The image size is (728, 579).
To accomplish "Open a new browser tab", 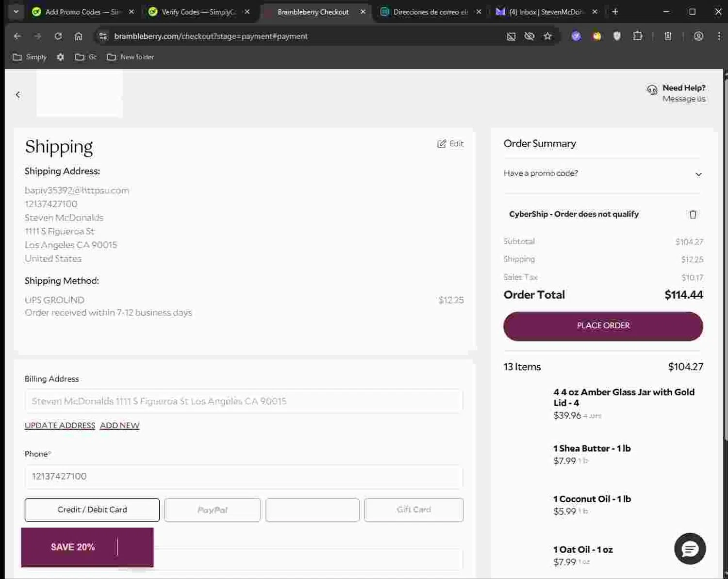I will [x=615, y=12].
